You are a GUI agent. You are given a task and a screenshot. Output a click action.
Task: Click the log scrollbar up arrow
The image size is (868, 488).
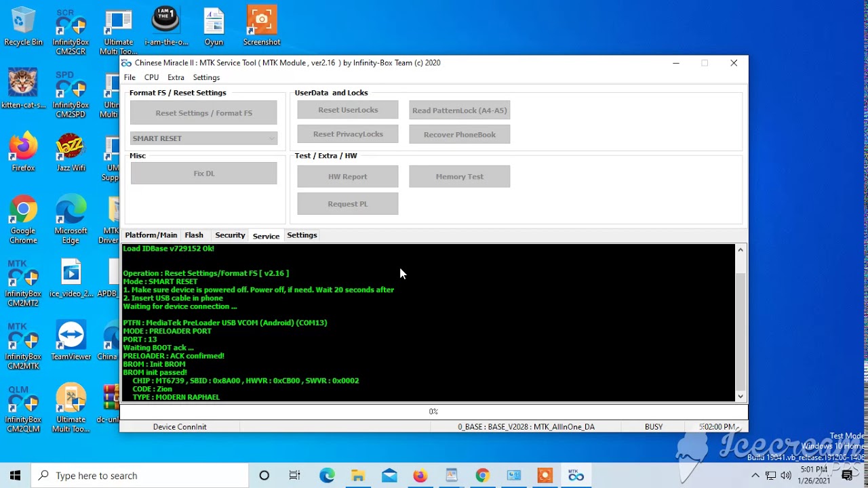coord(741,250)
